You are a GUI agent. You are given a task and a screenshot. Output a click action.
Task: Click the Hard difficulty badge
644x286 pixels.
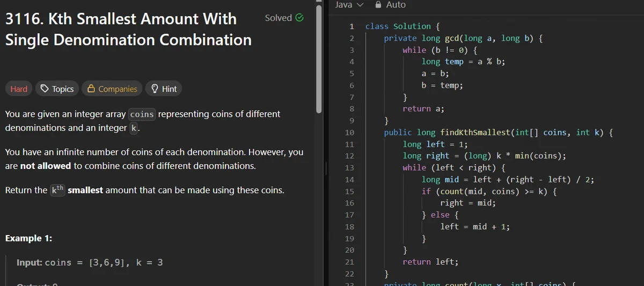pyautogui.click(x=19, y=89)
